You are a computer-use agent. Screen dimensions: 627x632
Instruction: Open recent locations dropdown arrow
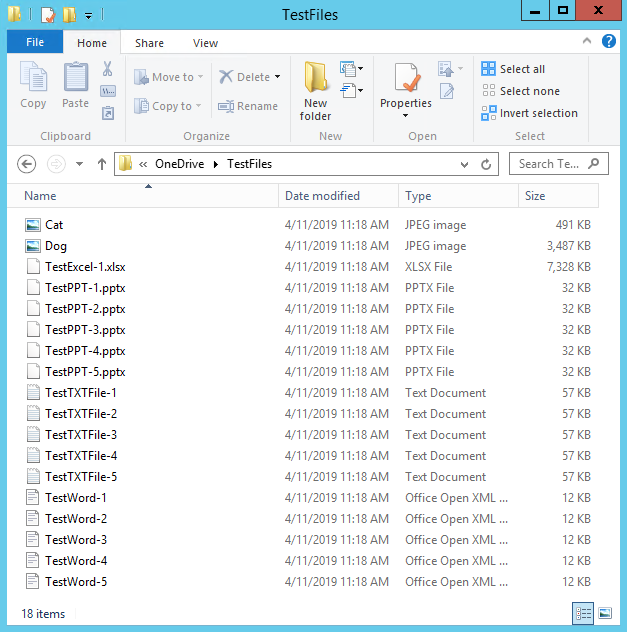79,164
